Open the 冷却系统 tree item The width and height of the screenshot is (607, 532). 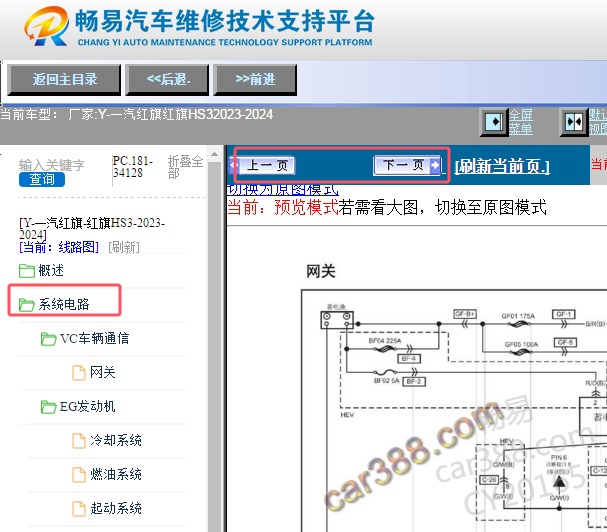(x=116, y=441)
